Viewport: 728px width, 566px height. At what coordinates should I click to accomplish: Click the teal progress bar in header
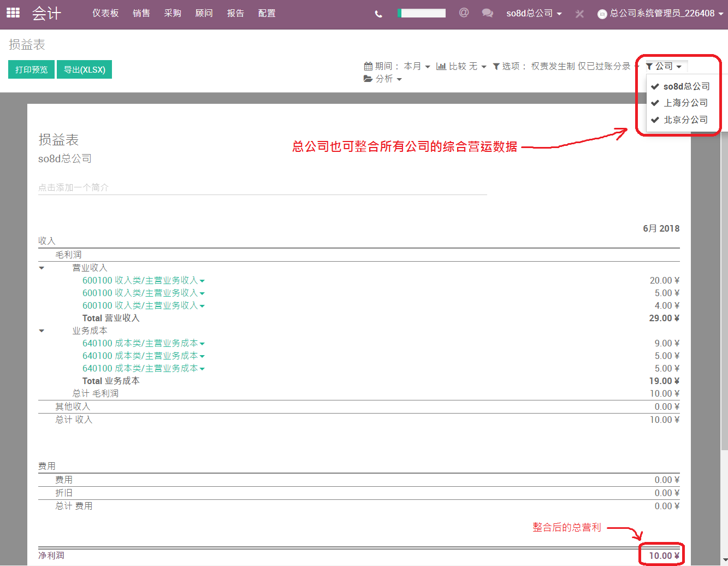click(x=422, y=13)
